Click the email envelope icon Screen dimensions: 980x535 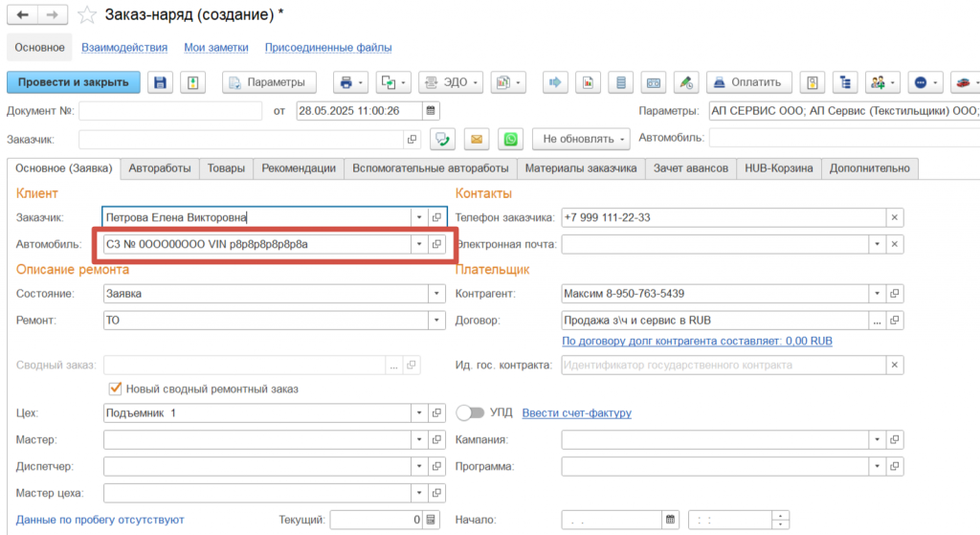pyautogui.click(x=477, y=140)
